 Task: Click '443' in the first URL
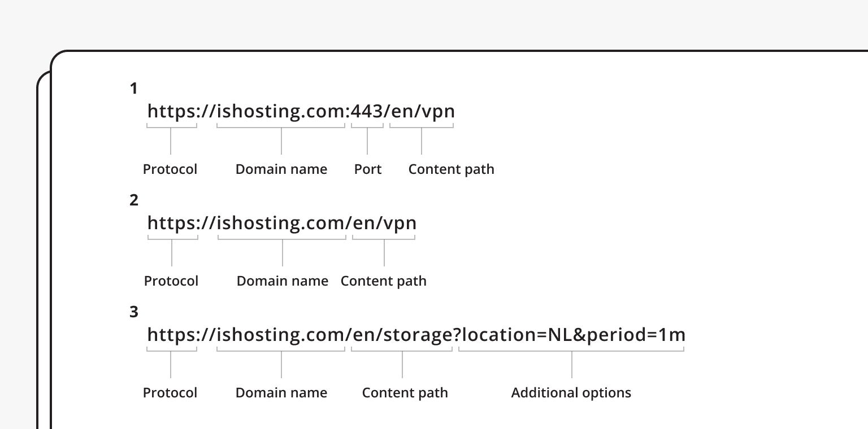coord(367,111)
